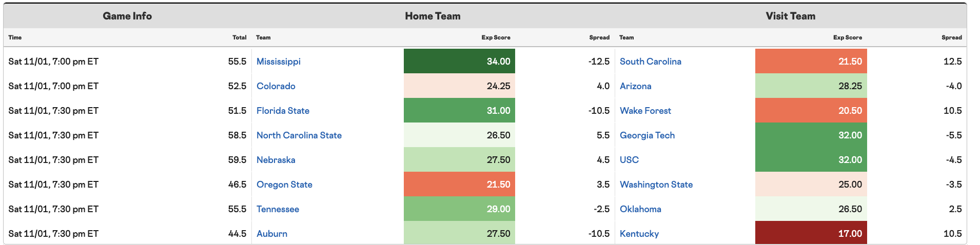Select the Tennessee team link
Screen dimensions: 980x245
tap(278, 209)
